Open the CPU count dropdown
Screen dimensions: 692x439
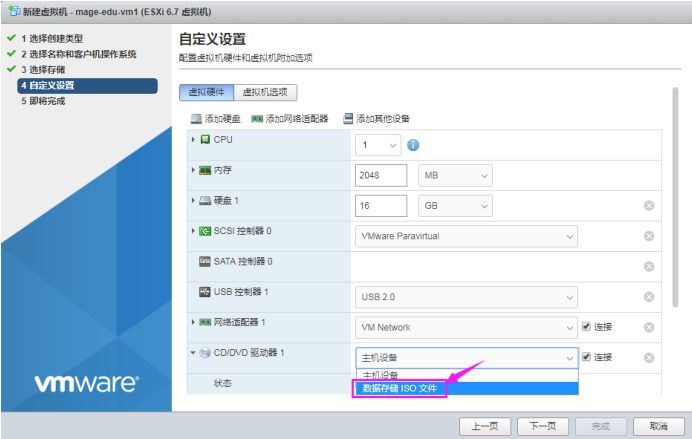tap(378, 145)
